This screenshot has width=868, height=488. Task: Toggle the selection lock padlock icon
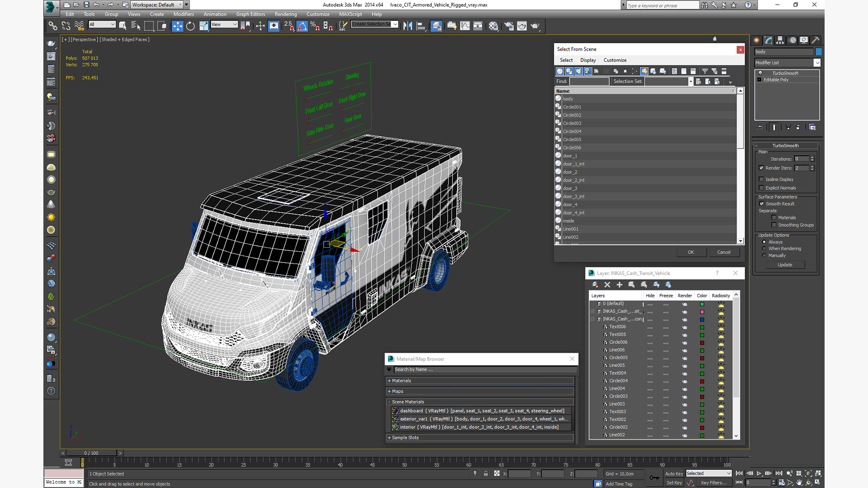point(486,474)
